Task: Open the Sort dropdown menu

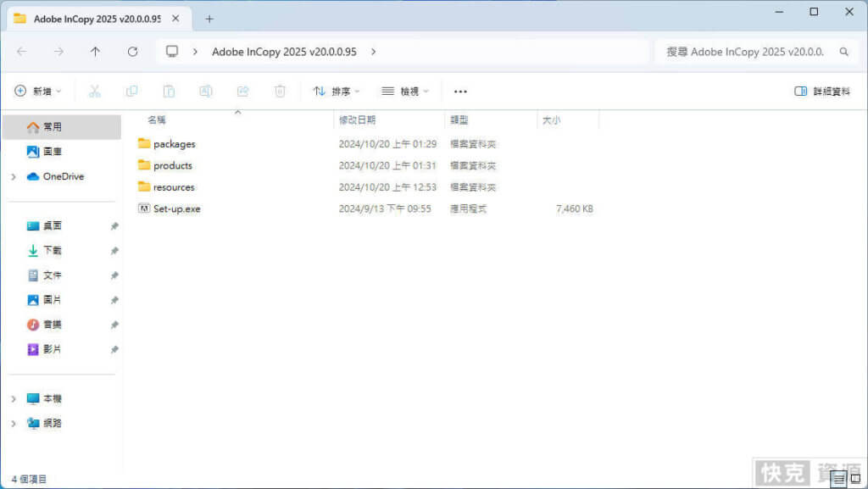Action: pyautogui.click(x=336, y=92)
